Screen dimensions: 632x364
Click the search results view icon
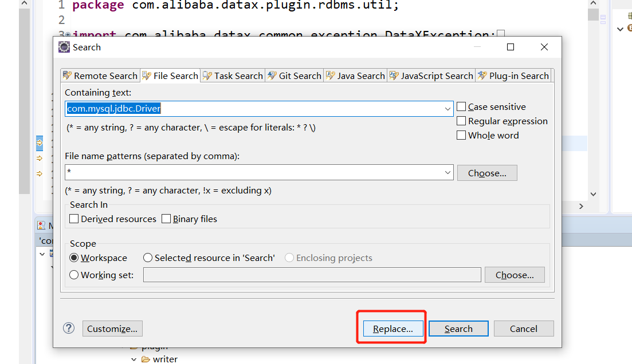[x=42, y=225]
